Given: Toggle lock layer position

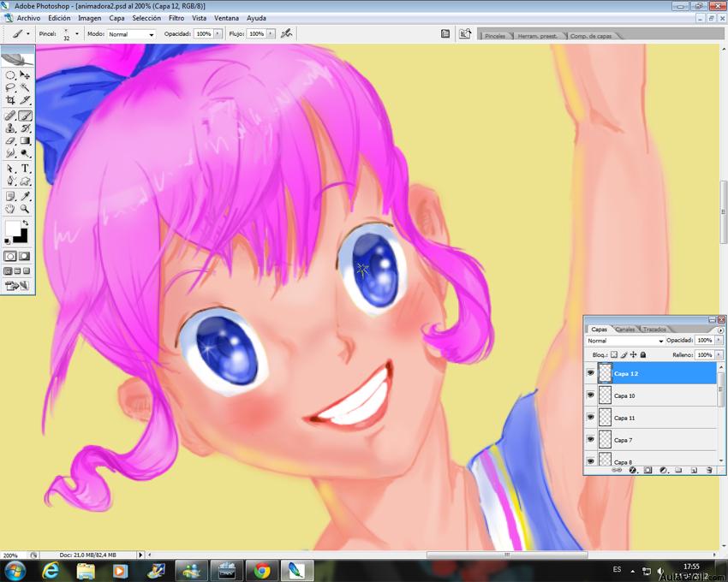Looking at the screenshot, I should click(633, 354).
